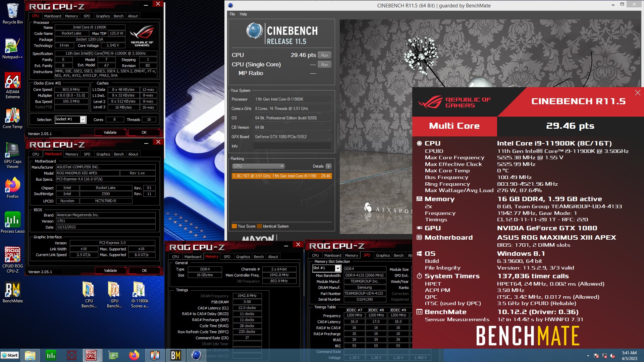Launch Notepad++ from the desktop

point(12,49)
